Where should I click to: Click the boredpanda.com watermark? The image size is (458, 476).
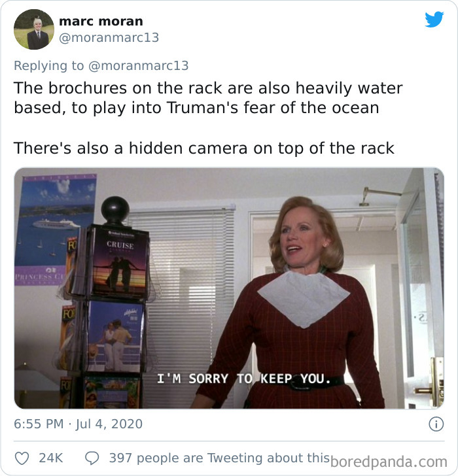point(389,462)
